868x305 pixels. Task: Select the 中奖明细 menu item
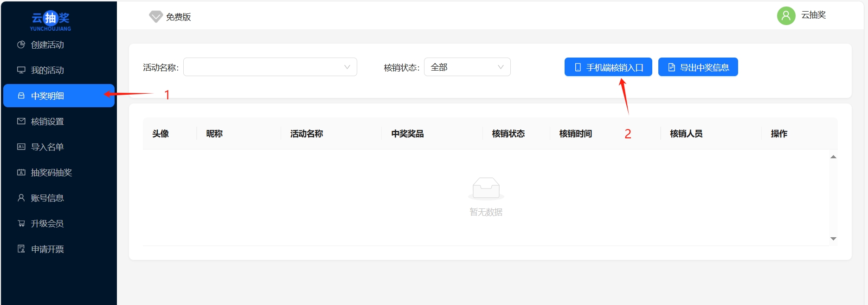coord(59,96)
